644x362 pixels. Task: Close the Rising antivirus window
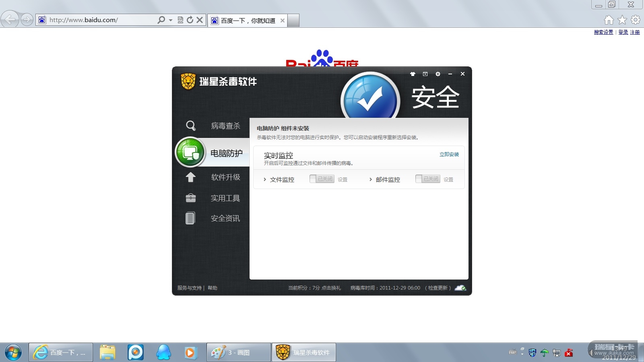tap(463, 74)
